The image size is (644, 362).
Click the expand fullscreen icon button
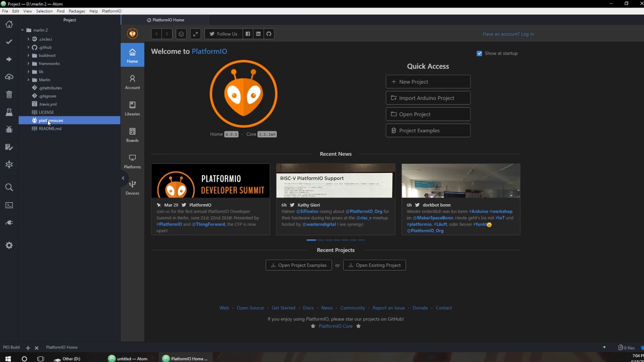click(x=196, y=34)
